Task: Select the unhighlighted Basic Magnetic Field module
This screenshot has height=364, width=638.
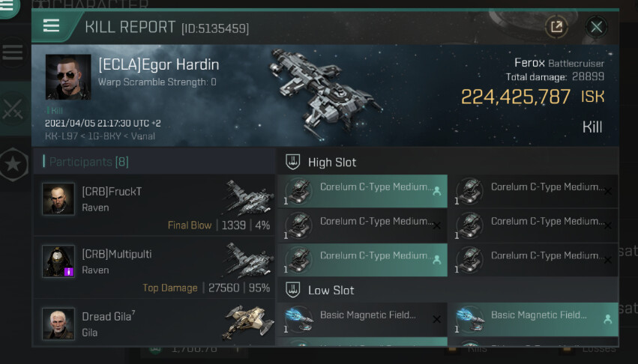Action: [x=363, y=319]
